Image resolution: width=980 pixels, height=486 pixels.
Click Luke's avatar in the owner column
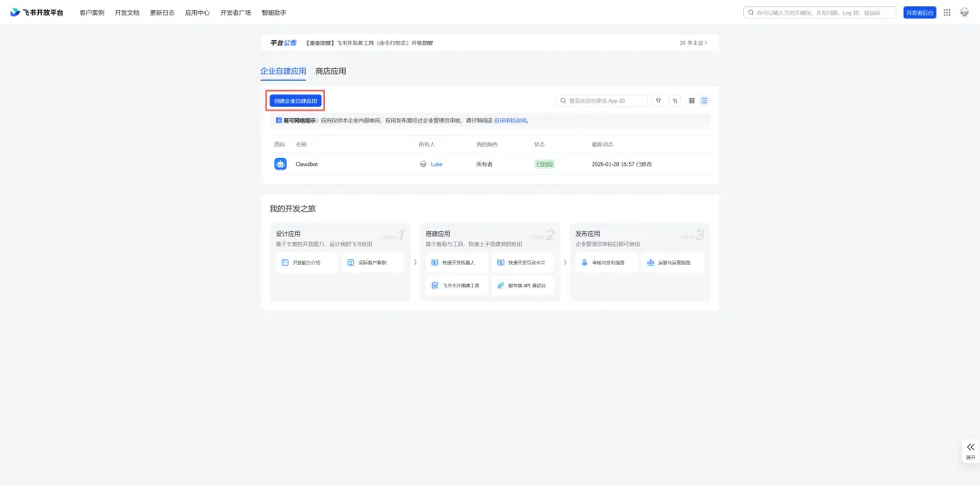[423, 164]
